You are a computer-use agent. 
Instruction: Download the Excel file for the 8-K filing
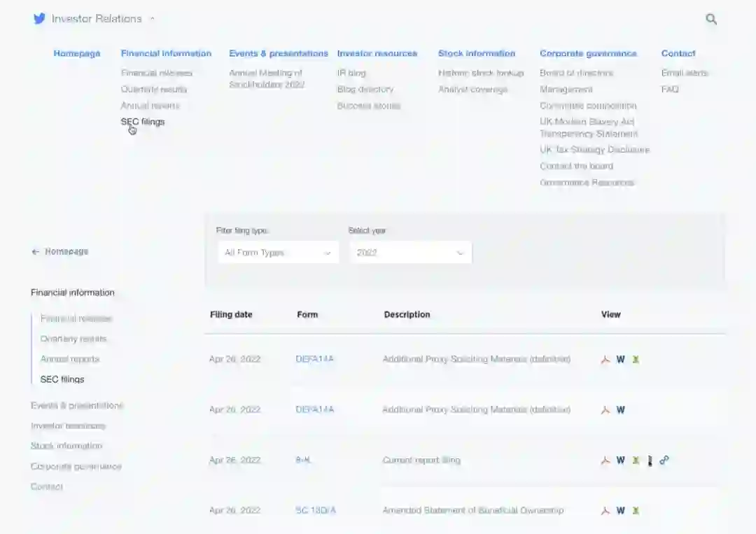[636, 461]
